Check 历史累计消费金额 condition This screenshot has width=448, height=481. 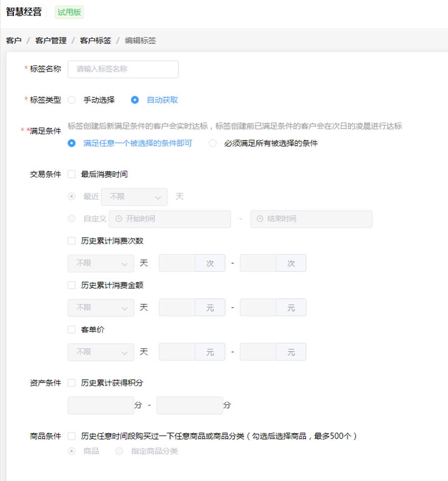click(71, 286)
